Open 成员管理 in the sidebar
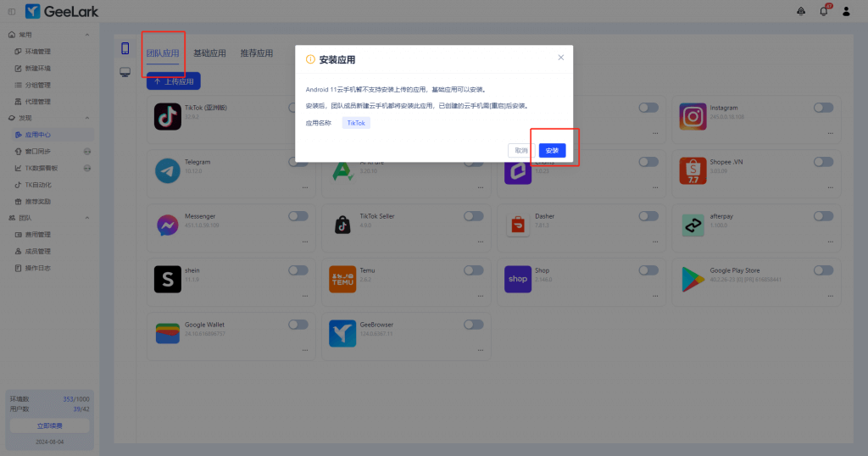The width and height of the screenshot is (868, 456). click(37, 251)
